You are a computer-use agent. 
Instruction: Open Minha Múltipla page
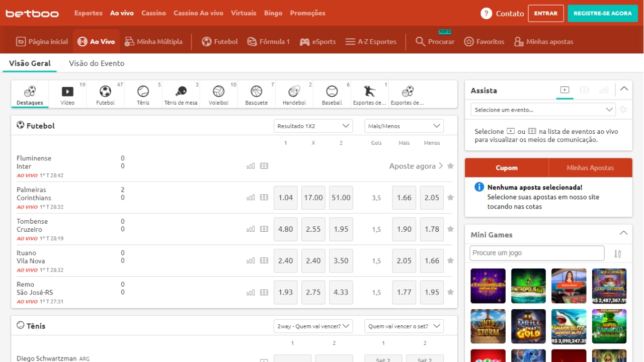pos(153,42)
